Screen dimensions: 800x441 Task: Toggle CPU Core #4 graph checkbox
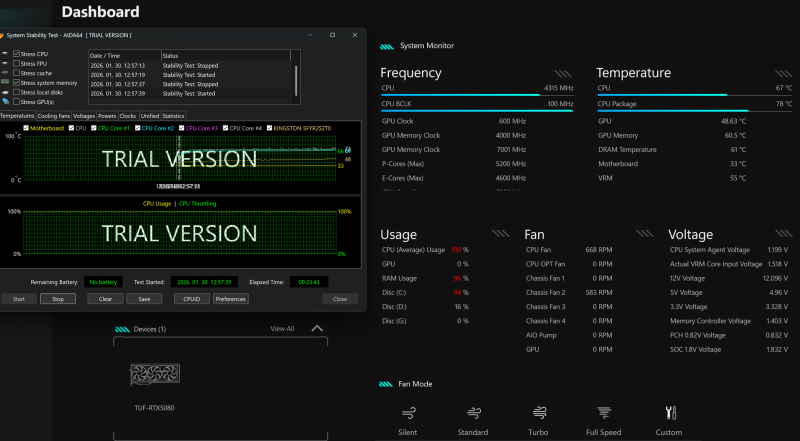coord(226,128)
